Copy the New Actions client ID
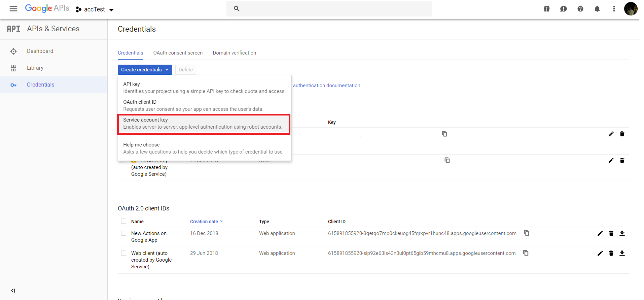 (527, 233)
